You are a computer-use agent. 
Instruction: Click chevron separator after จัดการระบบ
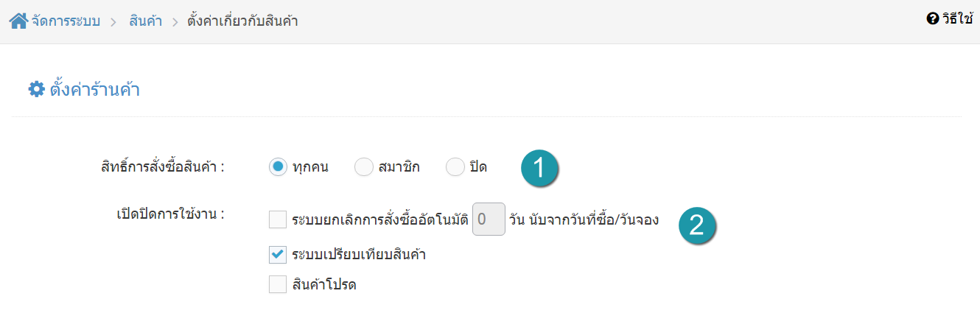pyautogui.click(x=113, y=21)
